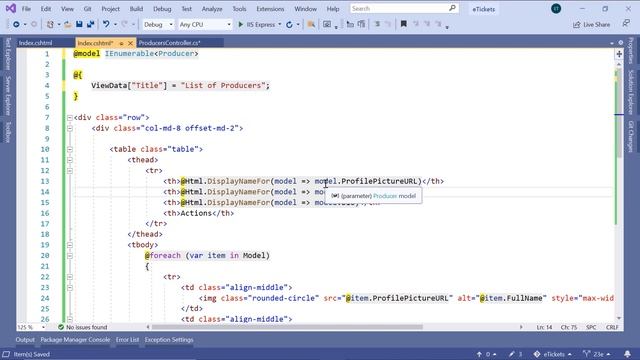Click the orange Find in Files icon
The height and width of the screenshot is (360, 640).
coord(311,24)
